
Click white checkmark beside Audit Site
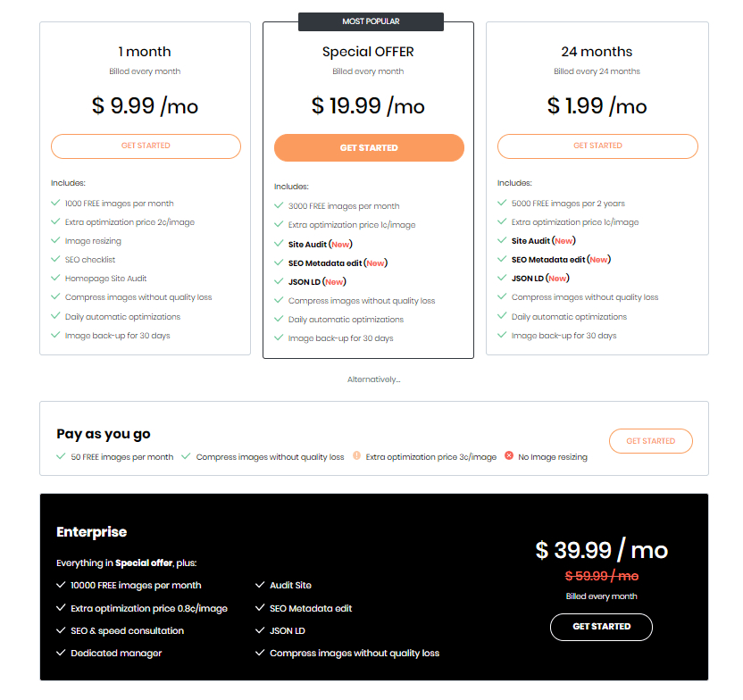(260, 585)
